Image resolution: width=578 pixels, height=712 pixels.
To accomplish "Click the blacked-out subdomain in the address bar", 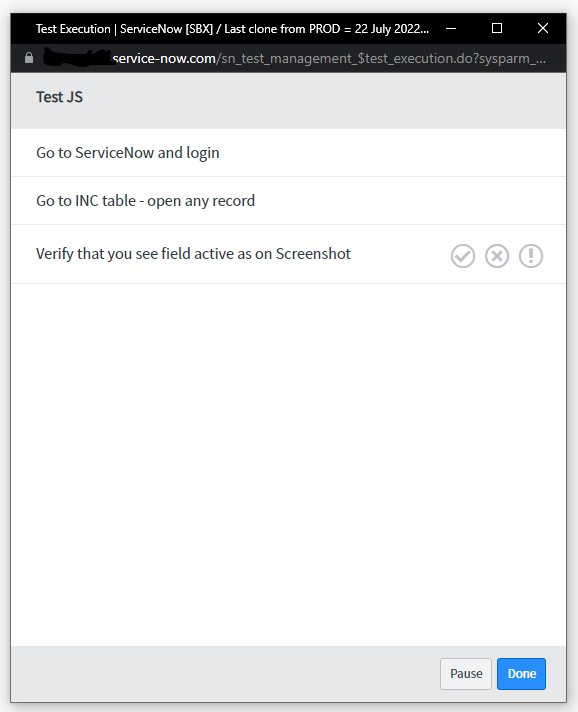I will 77,58.
